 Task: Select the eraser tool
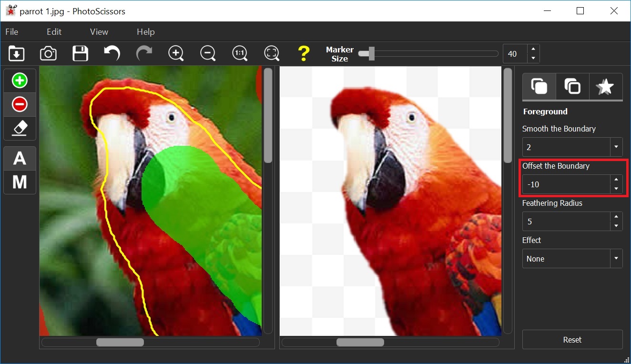click(20, 128)
